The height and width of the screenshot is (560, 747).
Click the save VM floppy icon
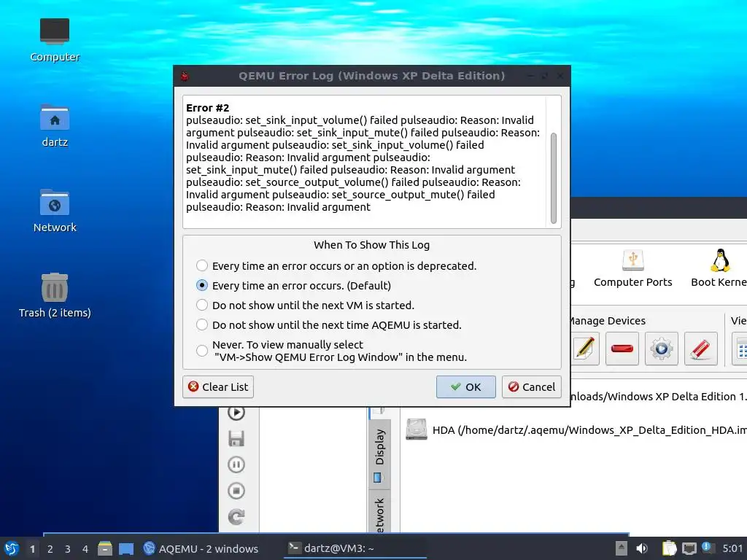[x=236, y=438]
